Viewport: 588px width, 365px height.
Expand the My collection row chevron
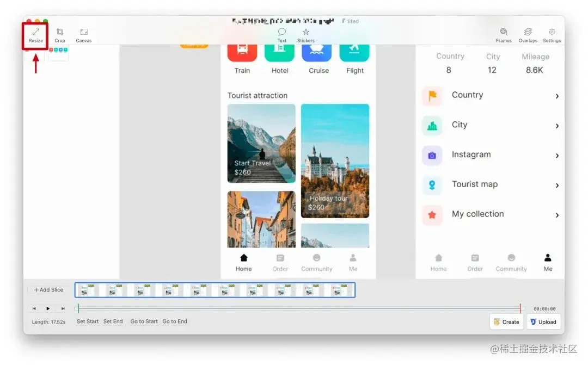[x=557, y=215]
